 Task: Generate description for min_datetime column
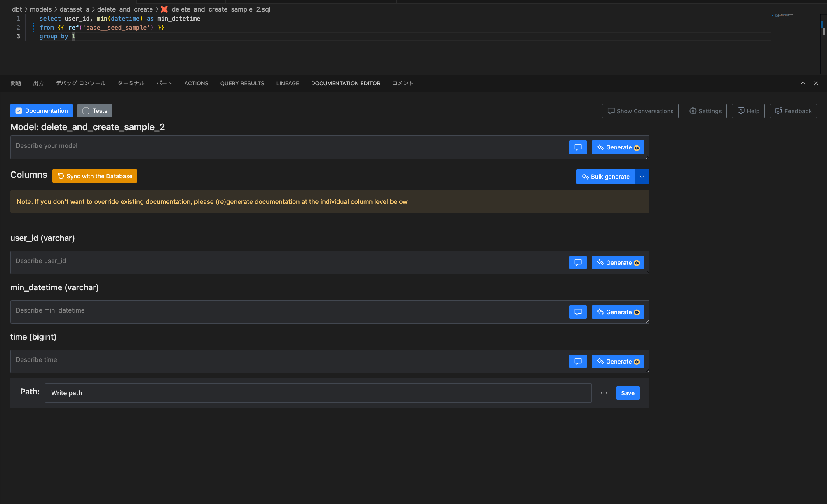tap(618, 312)
